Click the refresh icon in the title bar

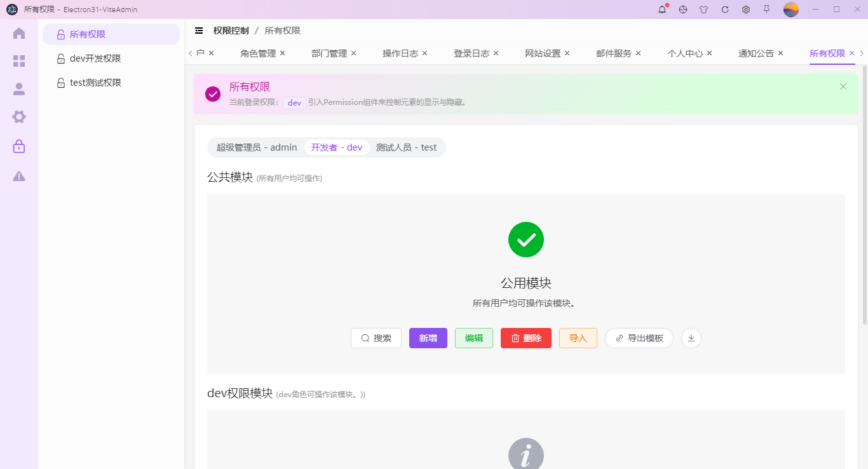coord(724,10)
